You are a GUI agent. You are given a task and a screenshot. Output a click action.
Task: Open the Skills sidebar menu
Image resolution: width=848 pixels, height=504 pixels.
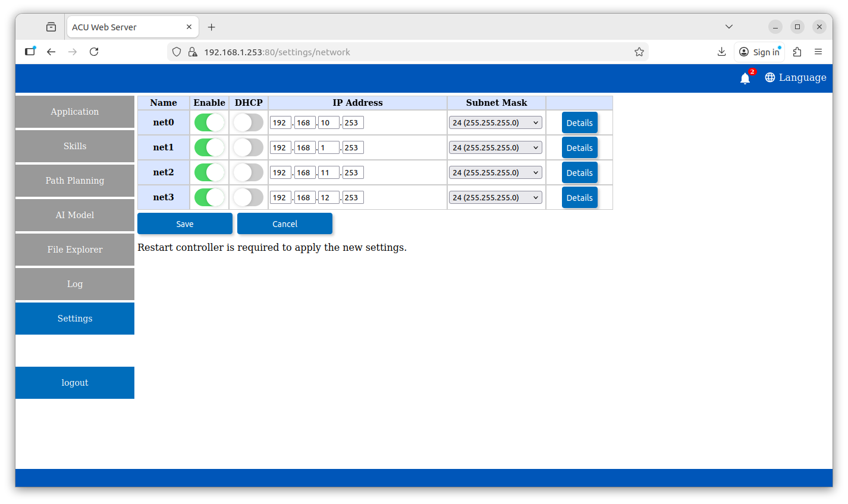click(75, 146)
